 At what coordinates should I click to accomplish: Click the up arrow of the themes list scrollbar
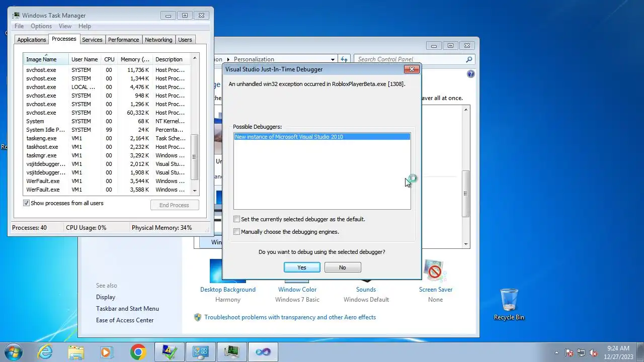click(466, 110)
